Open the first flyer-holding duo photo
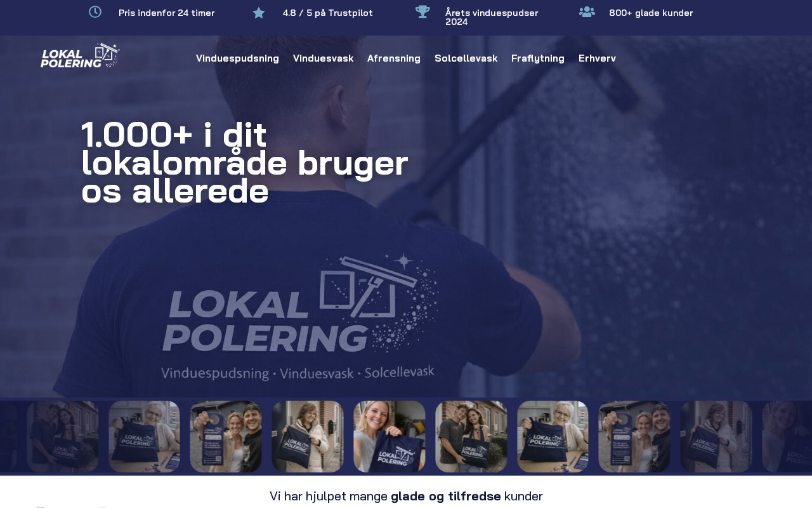This screenshot has height=508, width=812. coord(226,436)
